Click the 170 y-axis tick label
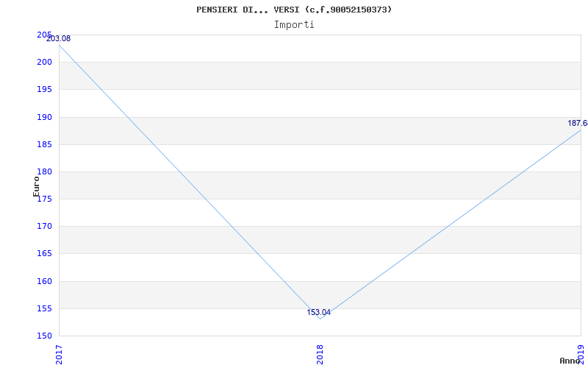 [44, 227]
